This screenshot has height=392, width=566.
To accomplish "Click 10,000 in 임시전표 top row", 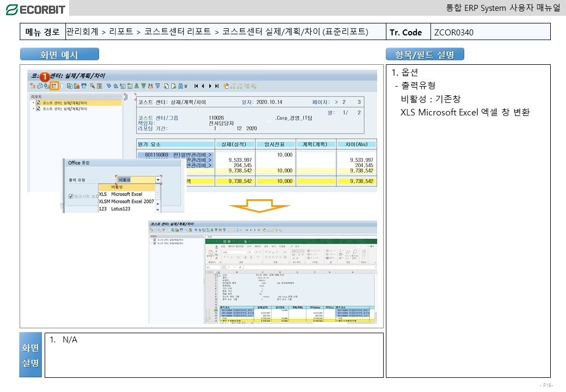I will pos(285,155).
